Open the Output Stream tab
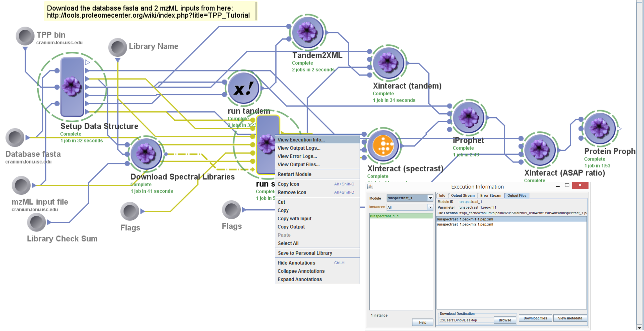This screenshot has height=331, width=644. (463, 196)
